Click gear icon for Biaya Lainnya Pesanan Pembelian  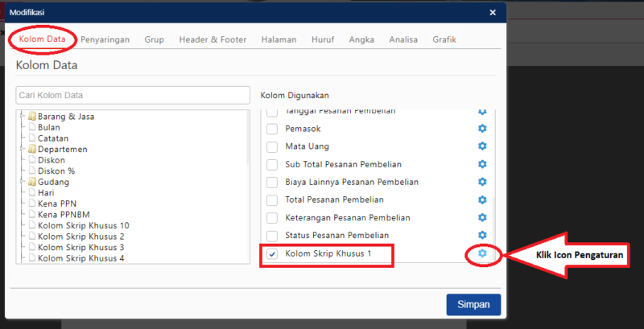tap(482, 182)
